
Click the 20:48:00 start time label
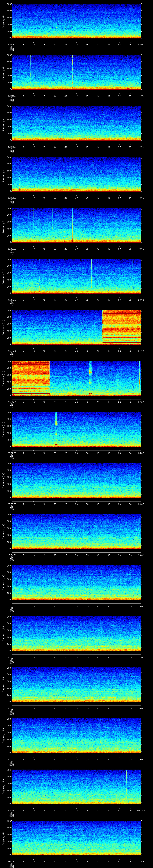pos(12,249)
